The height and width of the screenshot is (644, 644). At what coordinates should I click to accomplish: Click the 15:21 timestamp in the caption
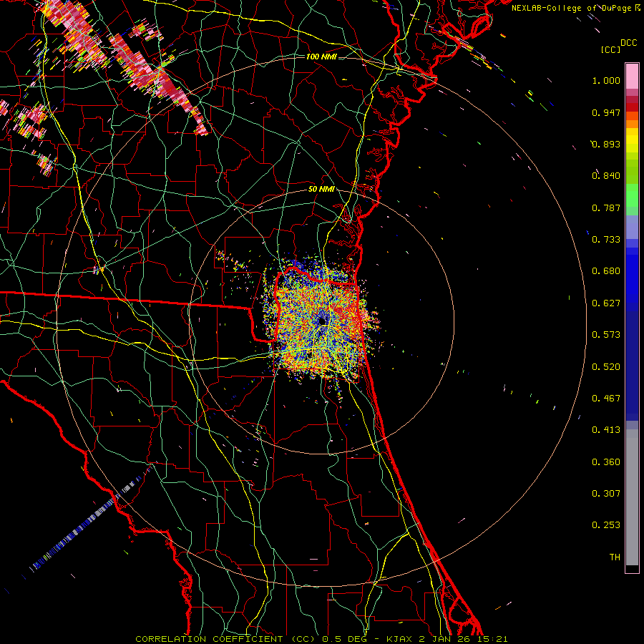[x=494, y=639]
